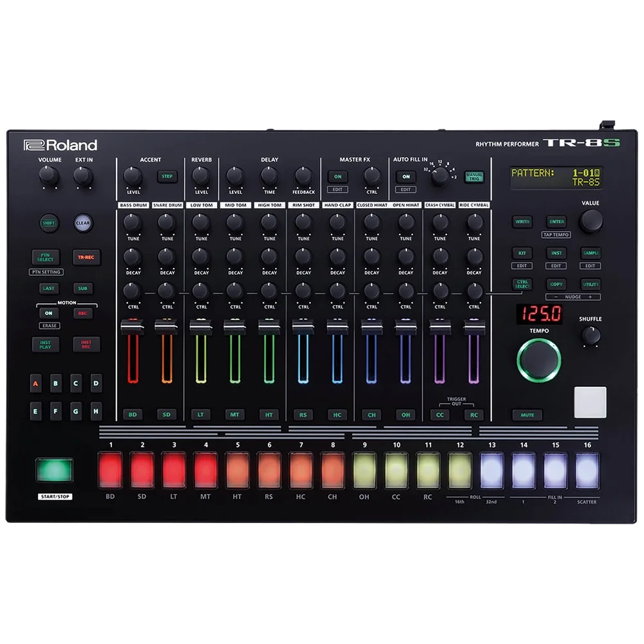Viewport: 644px width, 644px height.
Task: Click the TR-REC button
Action: tap(86, 258)
